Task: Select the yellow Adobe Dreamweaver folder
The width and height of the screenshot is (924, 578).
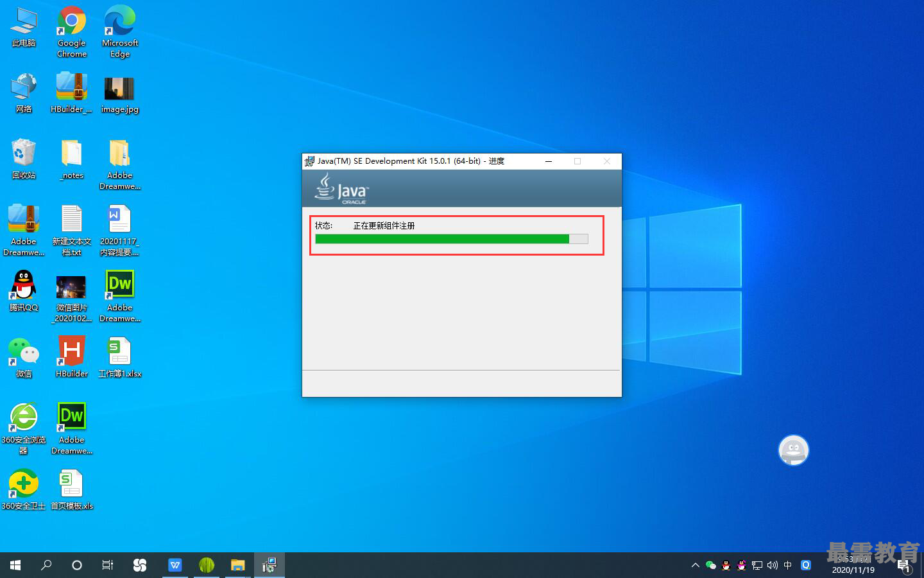Action: [120, 165]
